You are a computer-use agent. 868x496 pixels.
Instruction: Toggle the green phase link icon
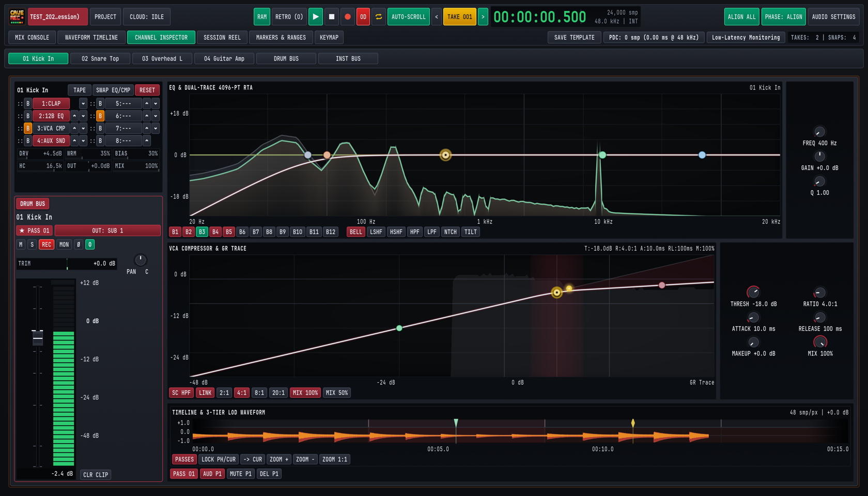click(90, 244)
